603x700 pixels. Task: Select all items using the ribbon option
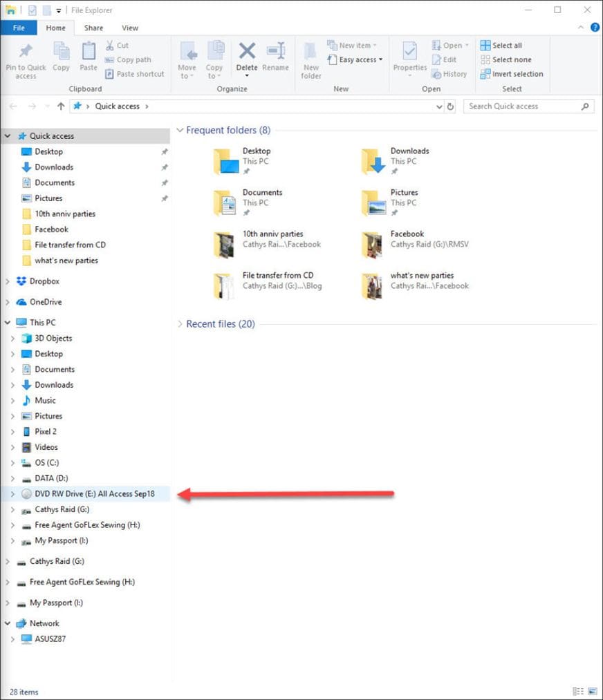502,44
